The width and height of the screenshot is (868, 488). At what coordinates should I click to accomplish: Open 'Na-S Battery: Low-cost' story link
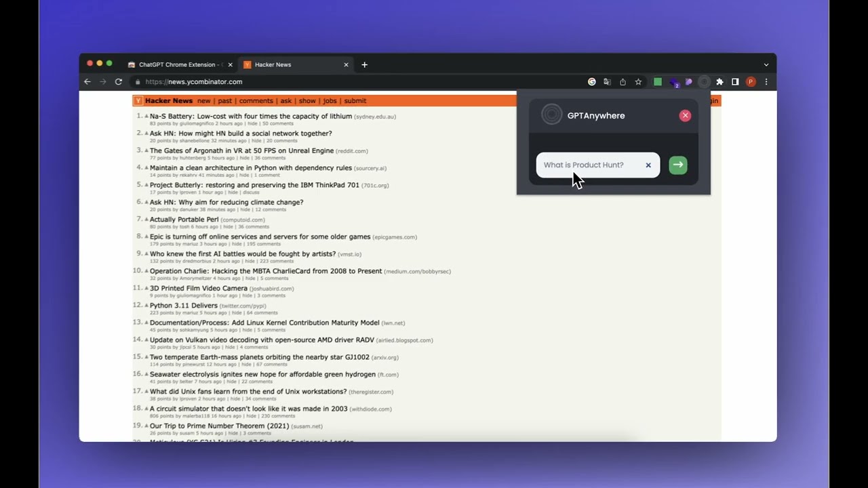(251, 117)
